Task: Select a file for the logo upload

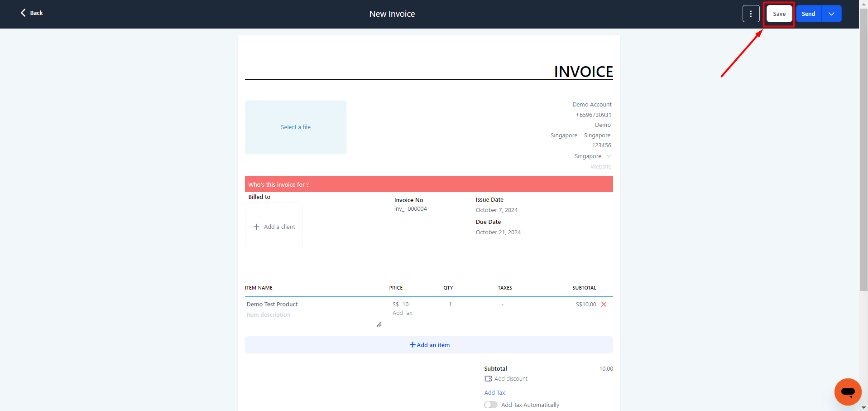Action: click(296, 127)
